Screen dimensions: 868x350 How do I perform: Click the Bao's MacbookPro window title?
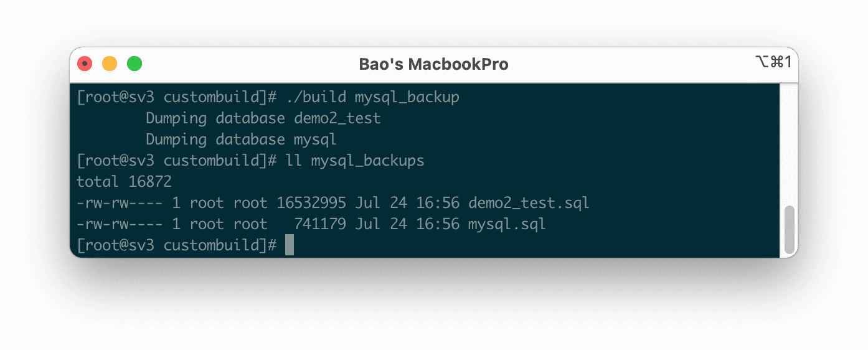[433, 64]
